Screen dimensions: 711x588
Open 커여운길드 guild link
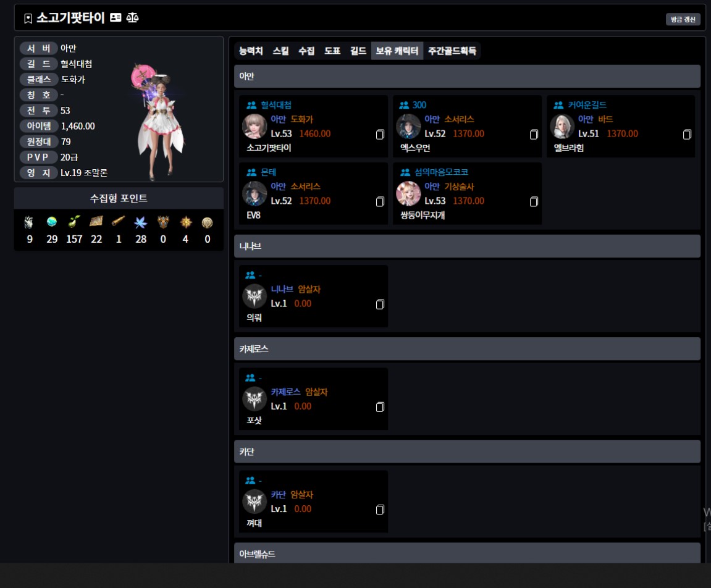click(587, 105)
